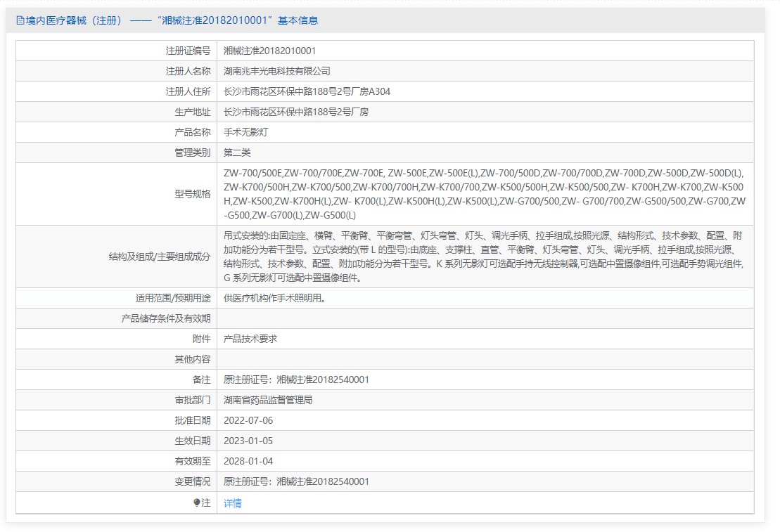The height and width of the screenshot is (532, 780).
Task: Select approval date 2022-07-06
Action: pos(248,420)
